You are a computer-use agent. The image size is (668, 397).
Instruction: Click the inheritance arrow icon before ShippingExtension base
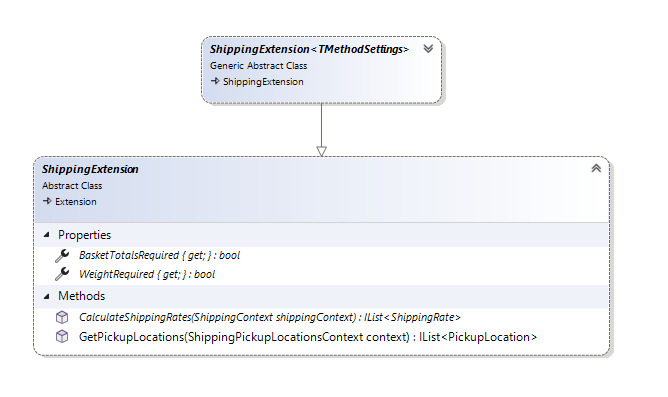point(215,81)
